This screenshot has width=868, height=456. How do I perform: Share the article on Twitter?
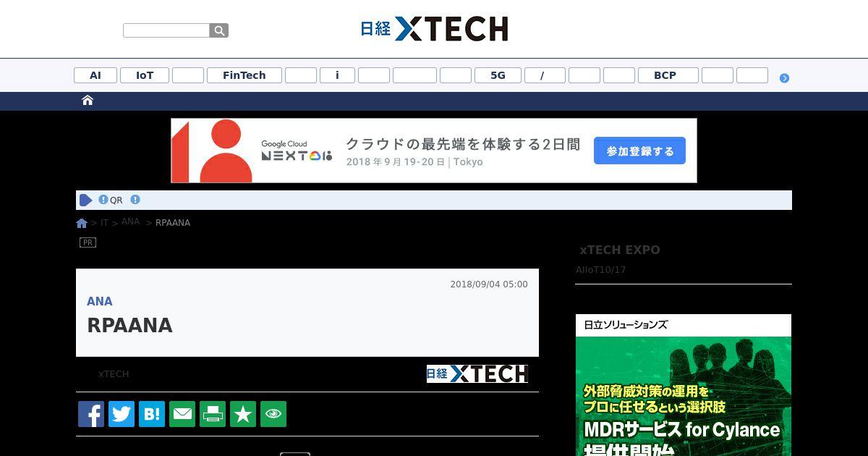pos(122,414)
